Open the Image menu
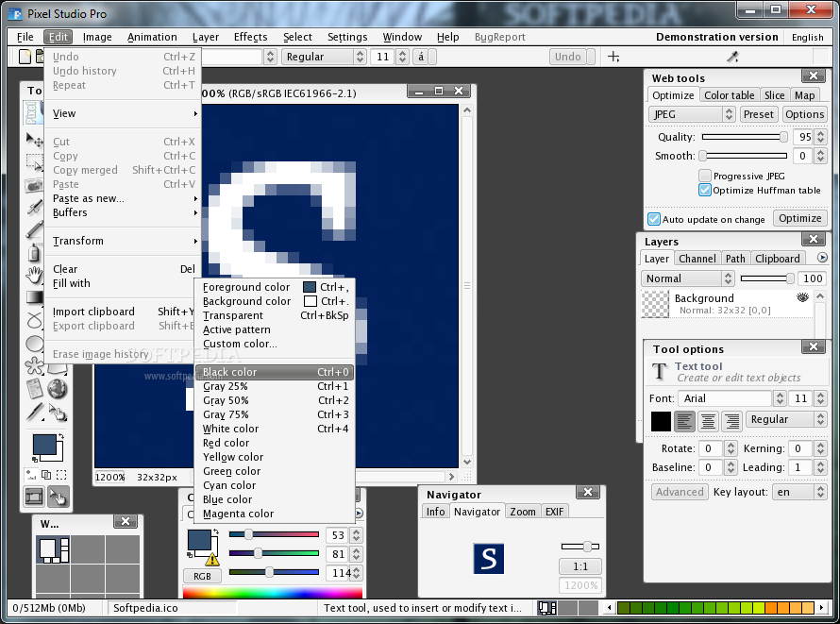The height and width of the screenshot is (624, 840). pyautogui.click(x=97, y=37)
